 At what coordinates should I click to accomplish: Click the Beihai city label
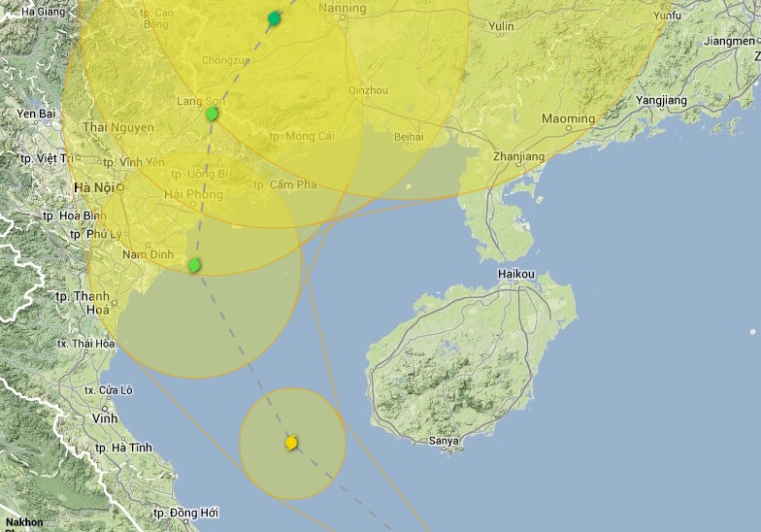(409, 137)
